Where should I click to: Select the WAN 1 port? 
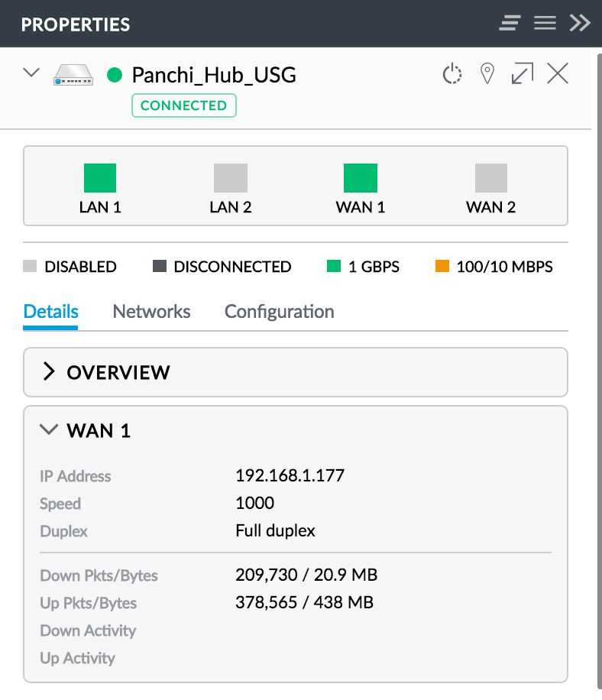361,178
